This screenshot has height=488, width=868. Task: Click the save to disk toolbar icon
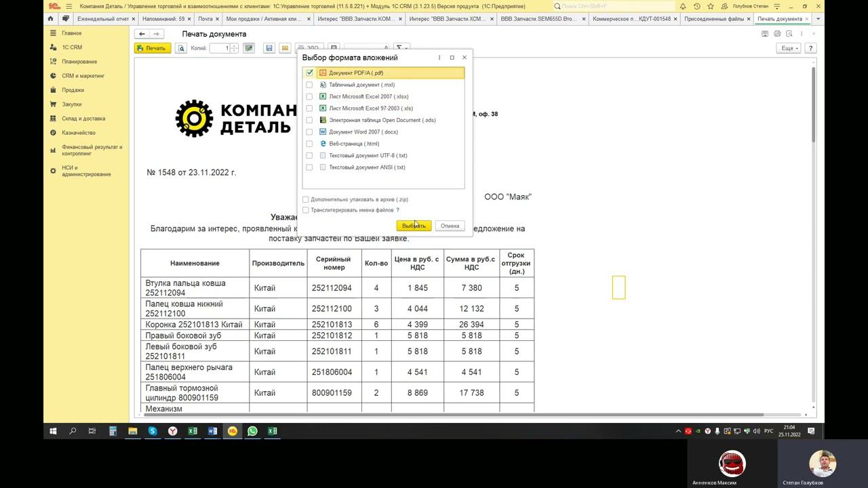pyautogui.click(x=269, y=48)
